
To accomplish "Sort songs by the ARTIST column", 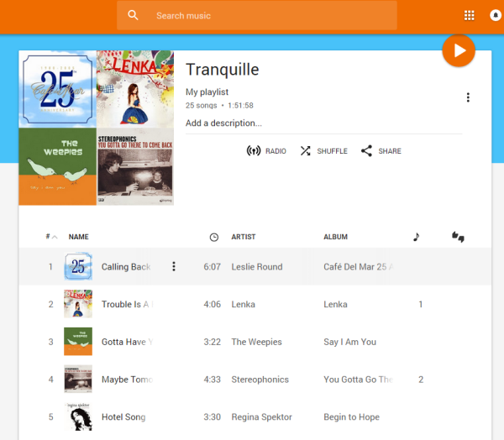I will click(x=244, y=237).
